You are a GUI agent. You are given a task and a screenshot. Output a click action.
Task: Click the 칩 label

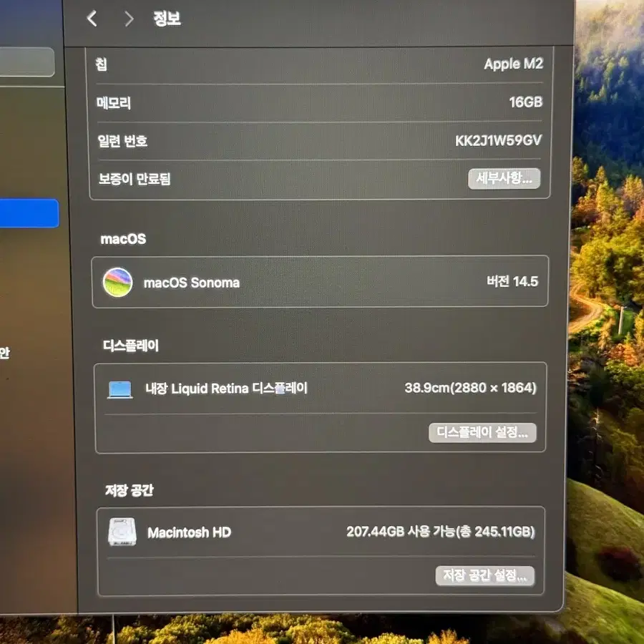[x=101, y=64]
